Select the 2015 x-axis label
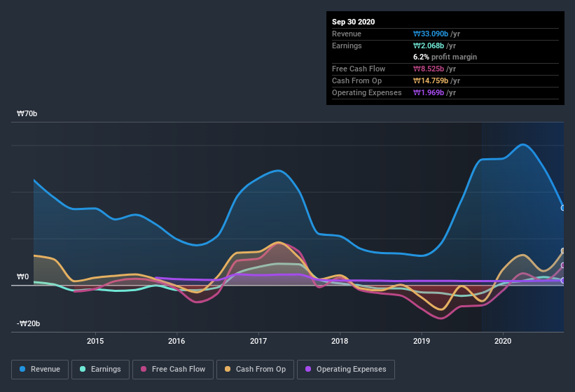 click(95, 341)
